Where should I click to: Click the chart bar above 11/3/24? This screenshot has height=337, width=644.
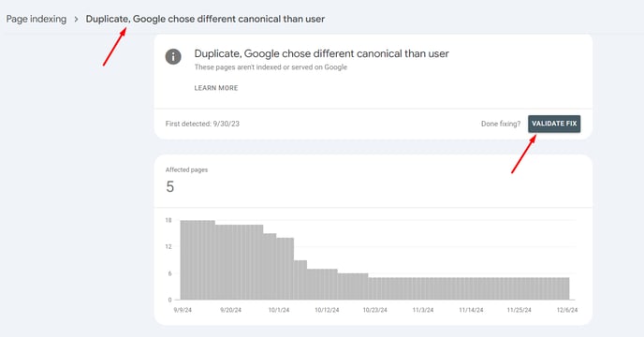coord(423,288)
